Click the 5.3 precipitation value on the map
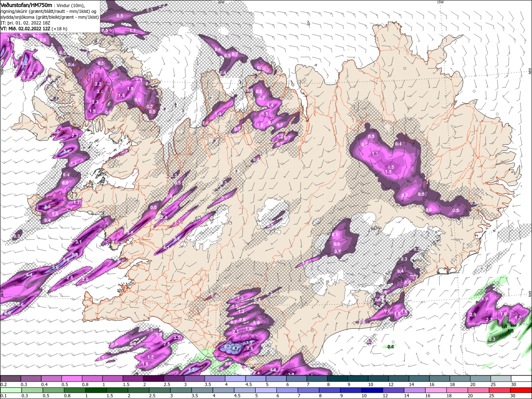 click(x=75, y=254)
